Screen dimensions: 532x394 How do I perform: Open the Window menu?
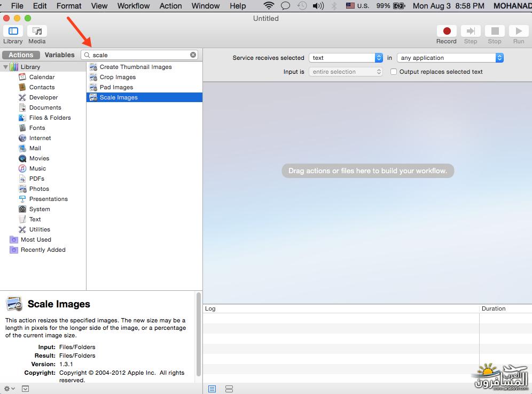206,6
